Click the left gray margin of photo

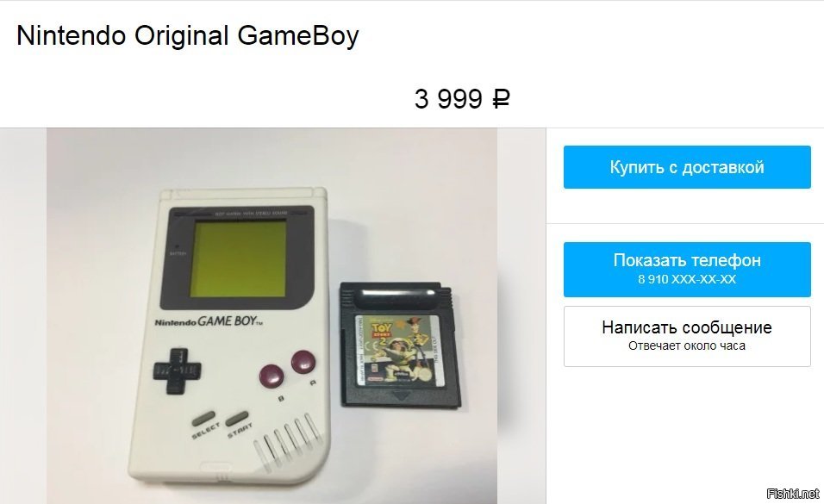tap(23, 315)
